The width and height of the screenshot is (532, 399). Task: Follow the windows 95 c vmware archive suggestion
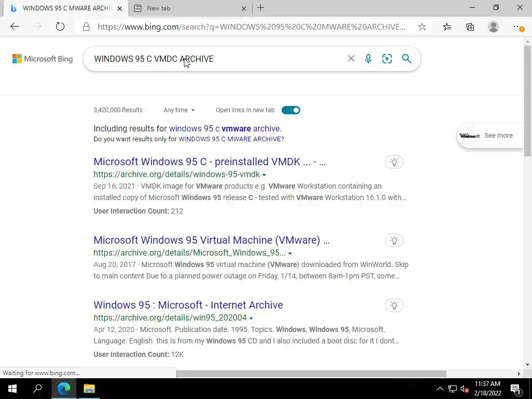click(x=224, y=129)
